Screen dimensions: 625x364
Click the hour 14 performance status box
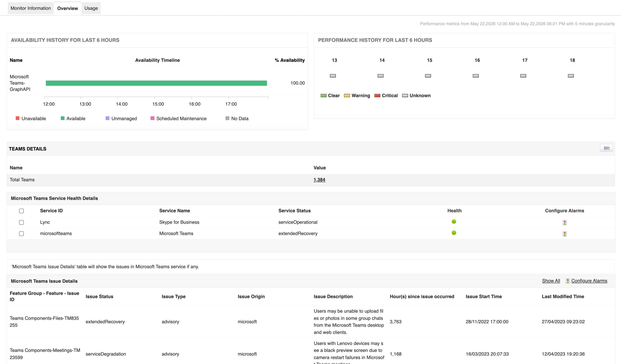click(x=380, y=76)
